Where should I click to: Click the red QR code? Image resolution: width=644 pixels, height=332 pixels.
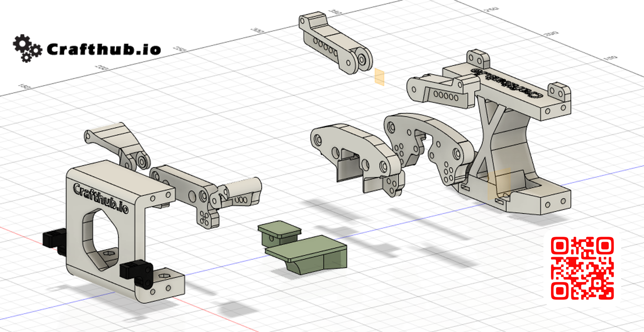[582, 268]
